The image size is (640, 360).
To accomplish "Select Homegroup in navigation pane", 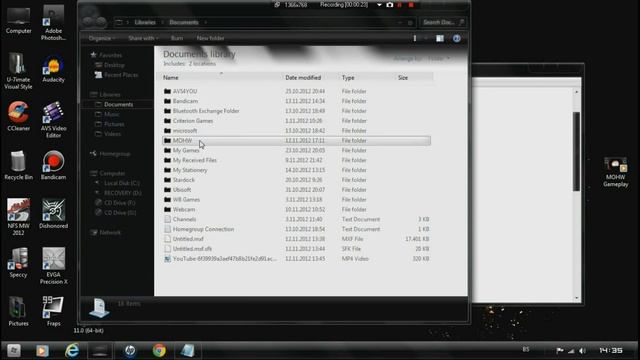I will [115, 154].
